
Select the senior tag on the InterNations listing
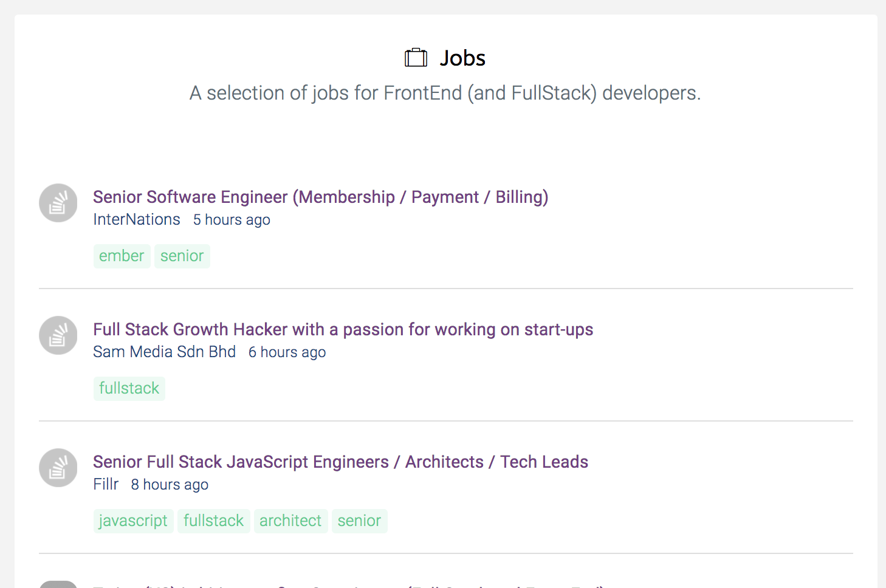[x=182, y=256]
